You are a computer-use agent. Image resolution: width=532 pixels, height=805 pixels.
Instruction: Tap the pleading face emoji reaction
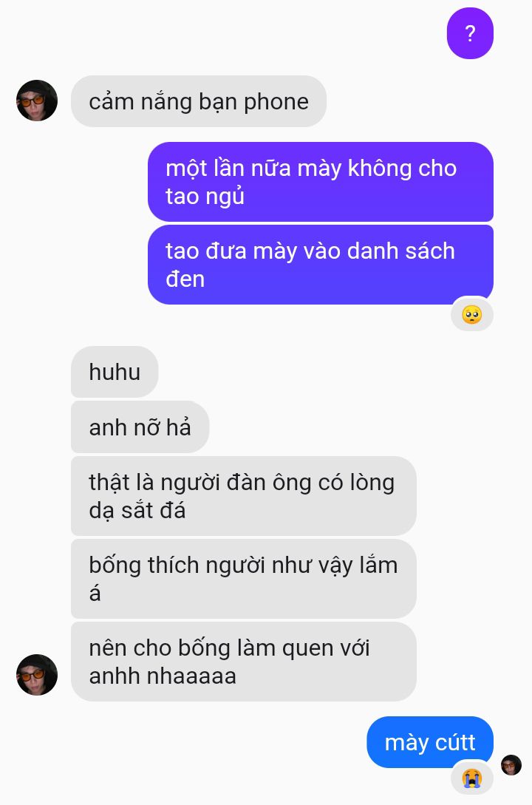click(472, 314)
